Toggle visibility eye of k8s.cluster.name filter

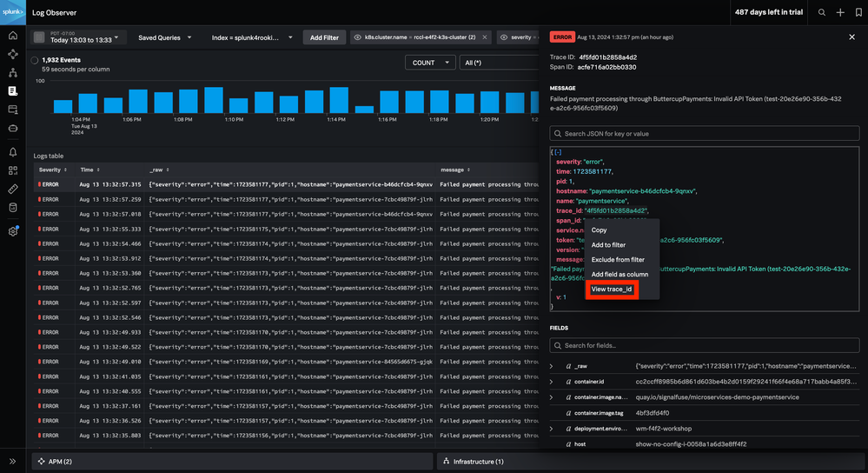click(x=357, y=37)
